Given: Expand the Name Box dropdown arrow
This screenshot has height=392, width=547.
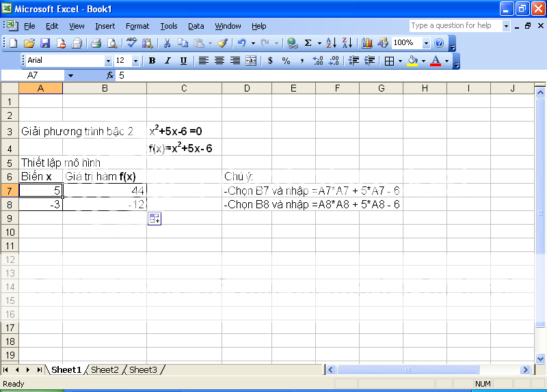Looking at the screenshot, I should pyautogui.click(x=70, y=75).
